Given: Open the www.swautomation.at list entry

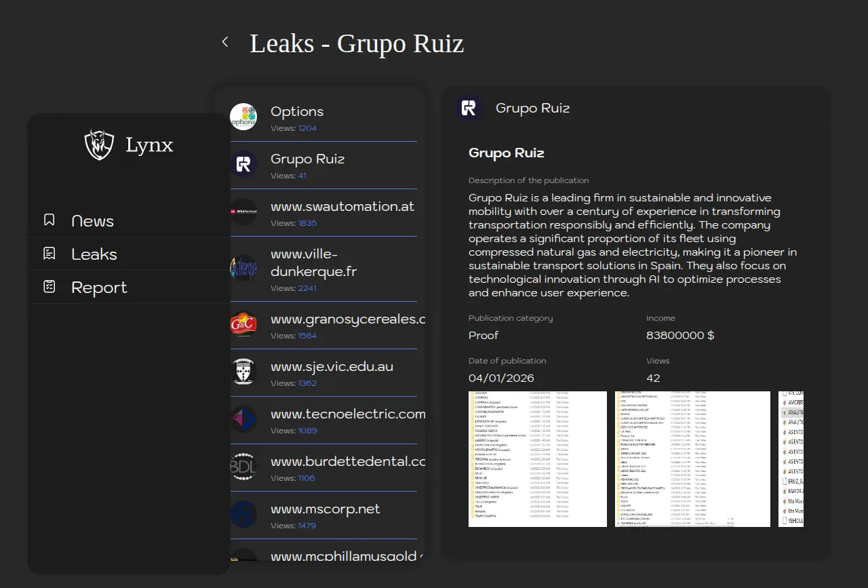Looking at the screenshot, I should click(342, 207).
